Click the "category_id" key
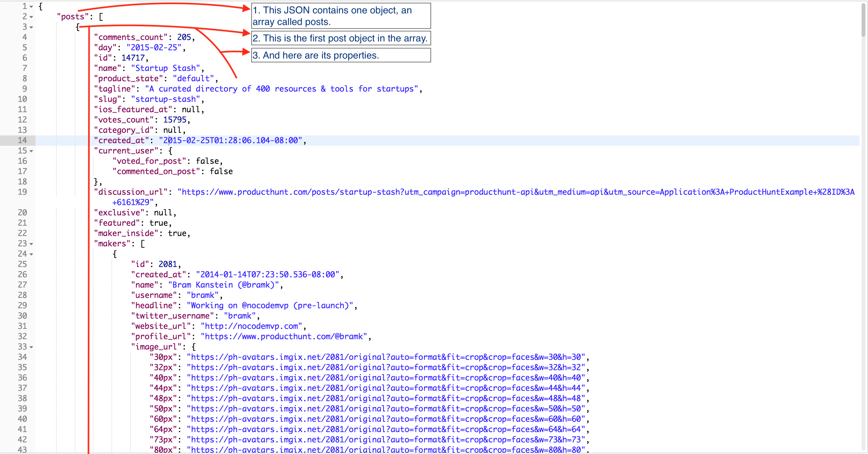 [124, 130]
